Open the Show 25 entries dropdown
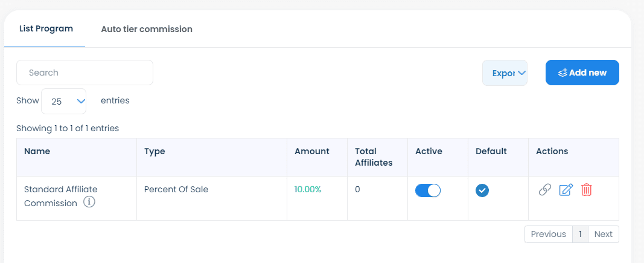 tap(63, 101)
